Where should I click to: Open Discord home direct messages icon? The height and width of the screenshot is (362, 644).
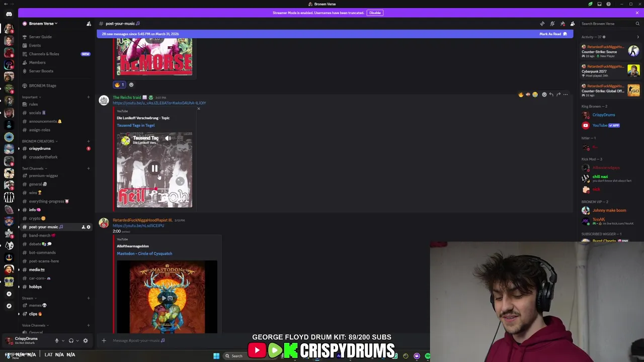[x=9, y=14]
